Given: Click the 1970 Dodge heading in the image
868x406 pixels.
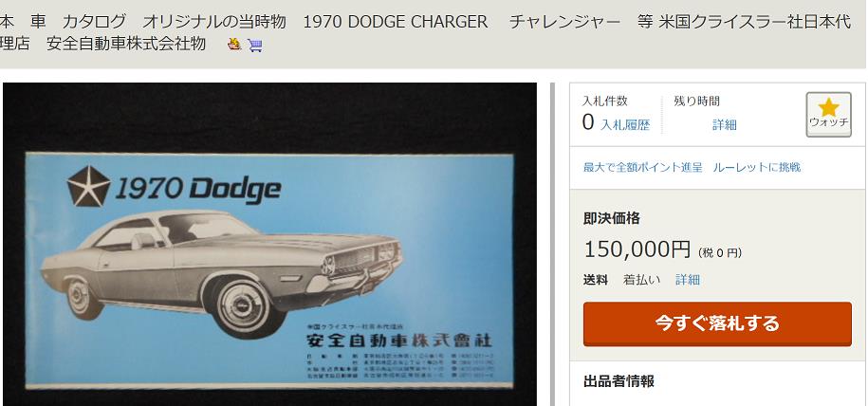Looking at the screenshot, I should pos(197,189).
